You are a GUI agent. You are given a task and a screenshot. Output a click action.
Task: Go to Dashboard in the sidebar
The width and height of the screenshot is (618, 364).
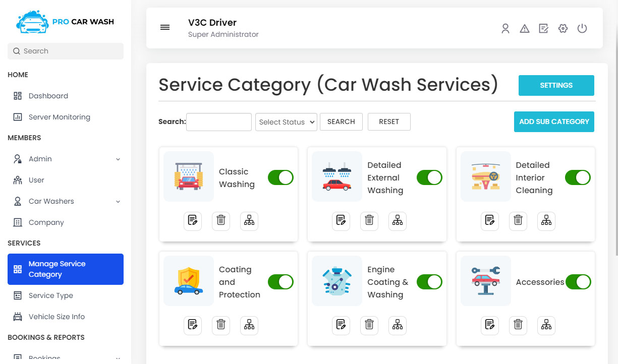click(48, 96)
